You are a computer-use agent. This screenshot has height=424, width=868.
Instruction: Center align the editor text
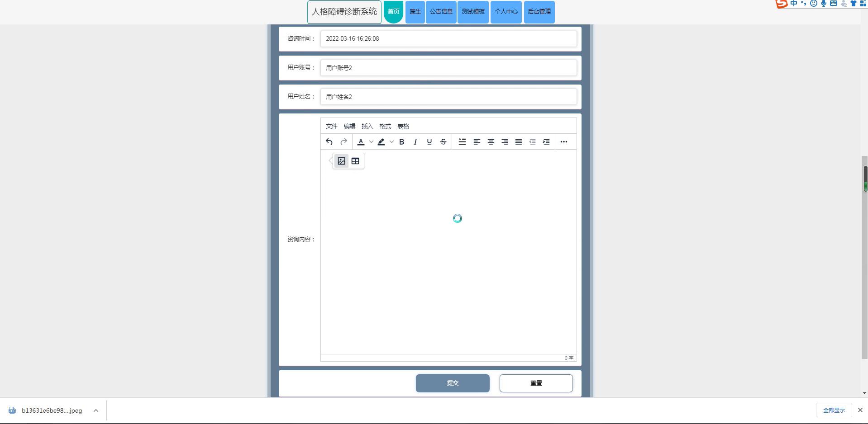tap(491, 142)
